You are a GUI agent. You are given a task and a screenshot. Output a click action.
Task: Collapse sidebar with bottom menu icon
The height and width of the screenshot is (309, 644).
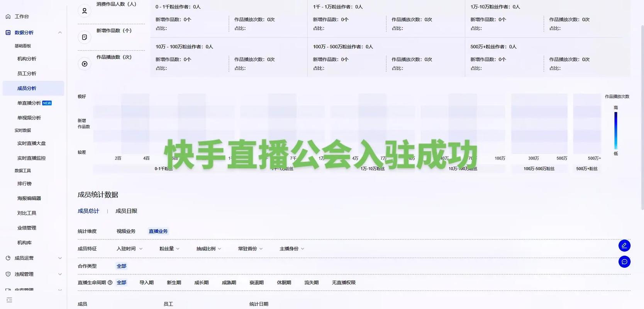coord(9,300)
